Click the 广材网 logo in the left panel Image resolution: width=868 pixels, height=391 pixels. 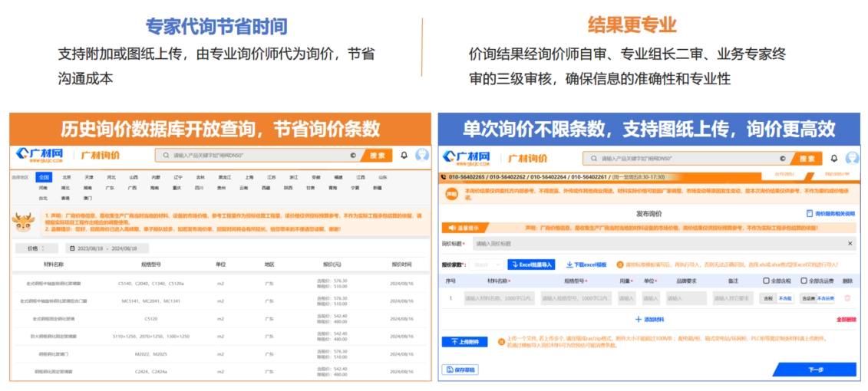[x=39, y=155]
